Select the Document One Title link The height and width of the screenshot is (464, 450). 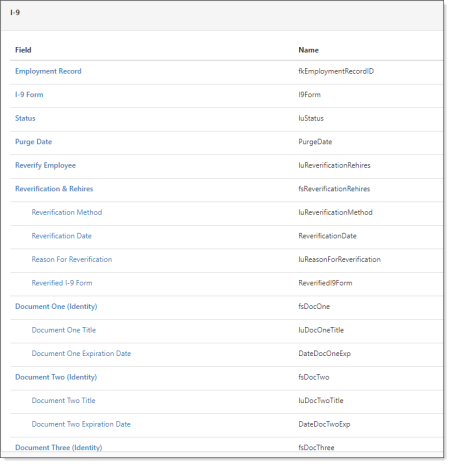64,330
